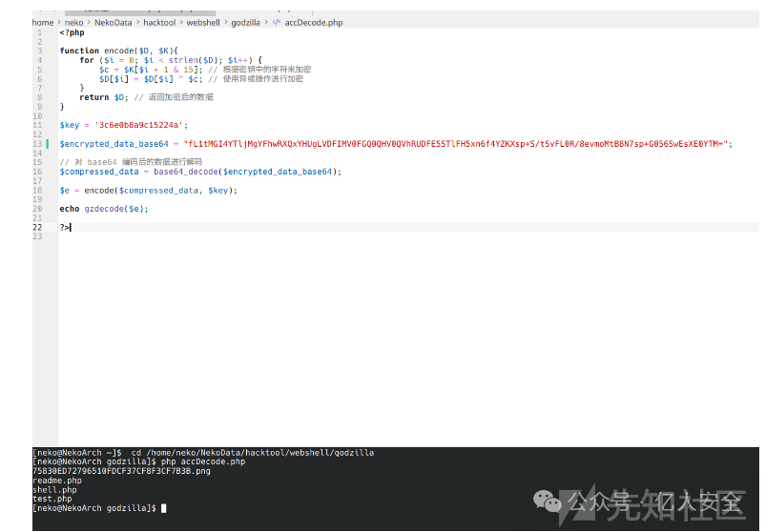
Task: Click the 'base64_decode' function call
Action: 185,172
